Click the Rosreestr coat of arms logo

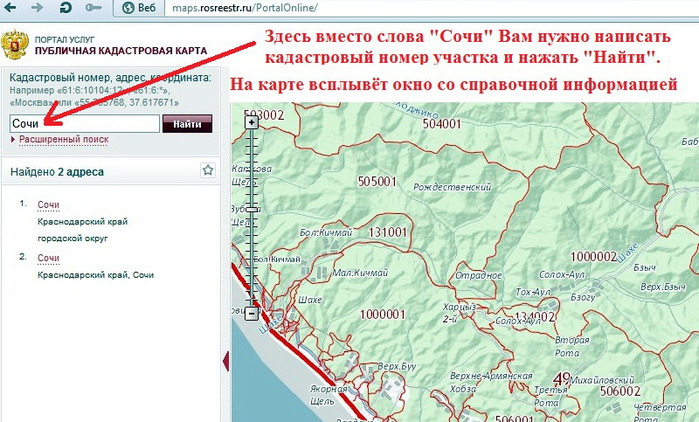click(x=14, y=45)
